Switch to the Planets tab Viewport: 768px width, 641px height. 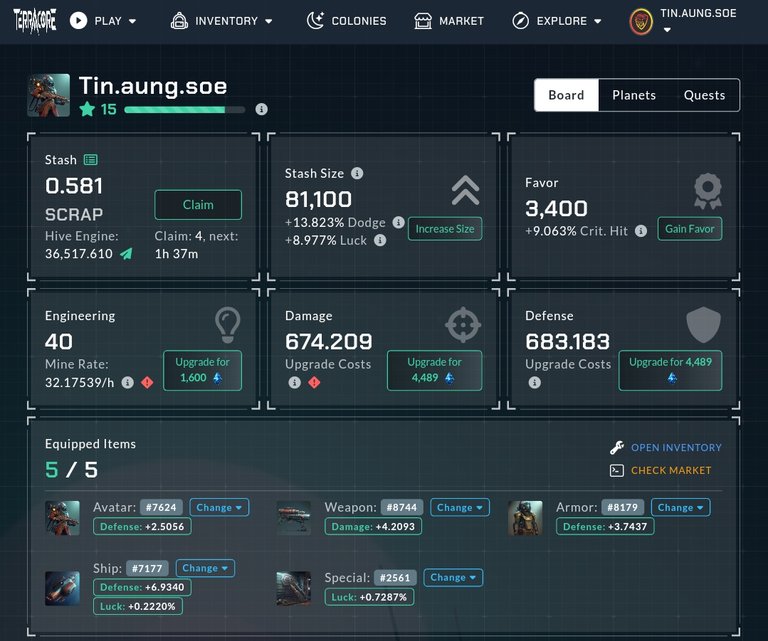click(634, 95)
